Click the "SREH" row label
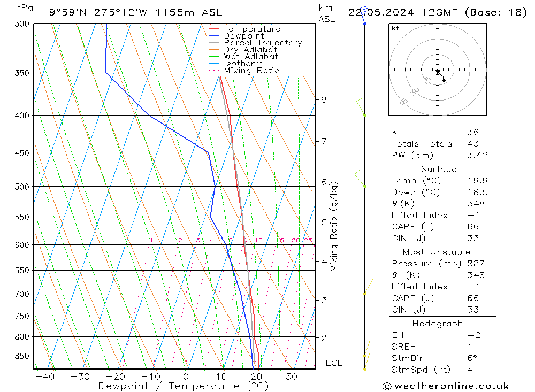 pos(403,347)
